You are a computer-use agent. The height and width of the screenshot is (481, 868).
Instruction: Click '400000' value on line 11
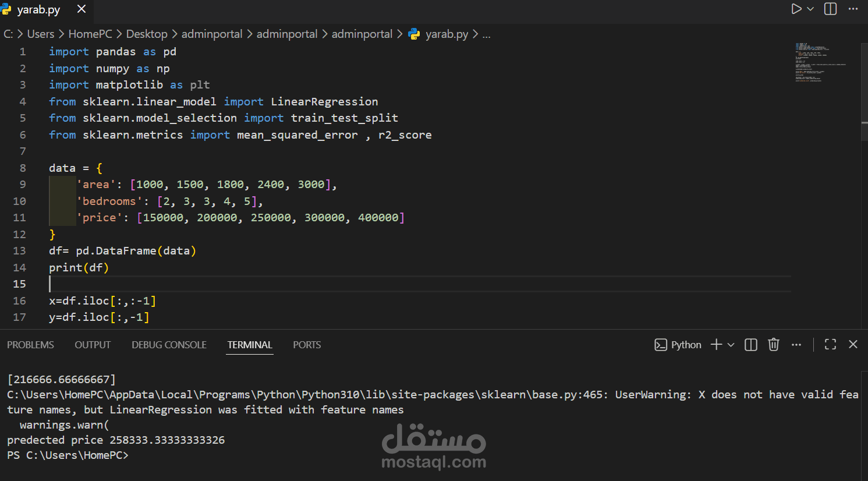tap(378, 217)
